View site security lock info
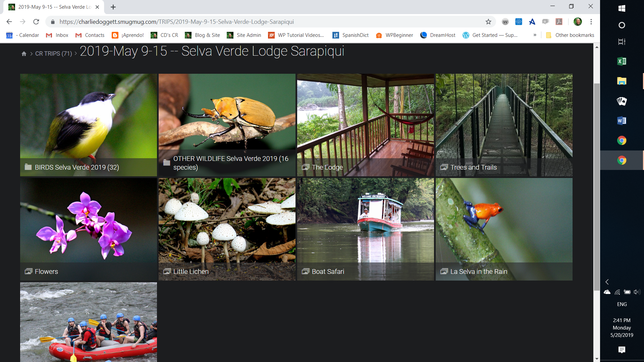This screenshot has width=644, height=362. 53,22
